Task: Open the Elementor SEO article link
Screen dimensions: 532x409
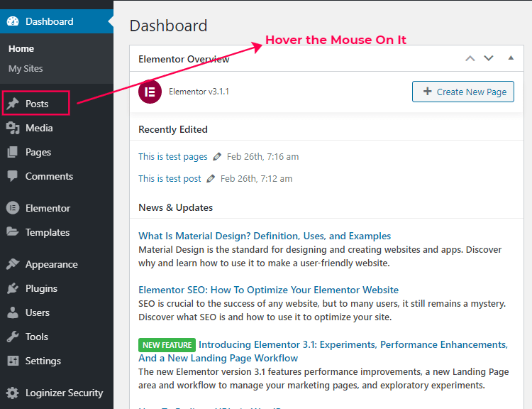Action: [268, 290]
